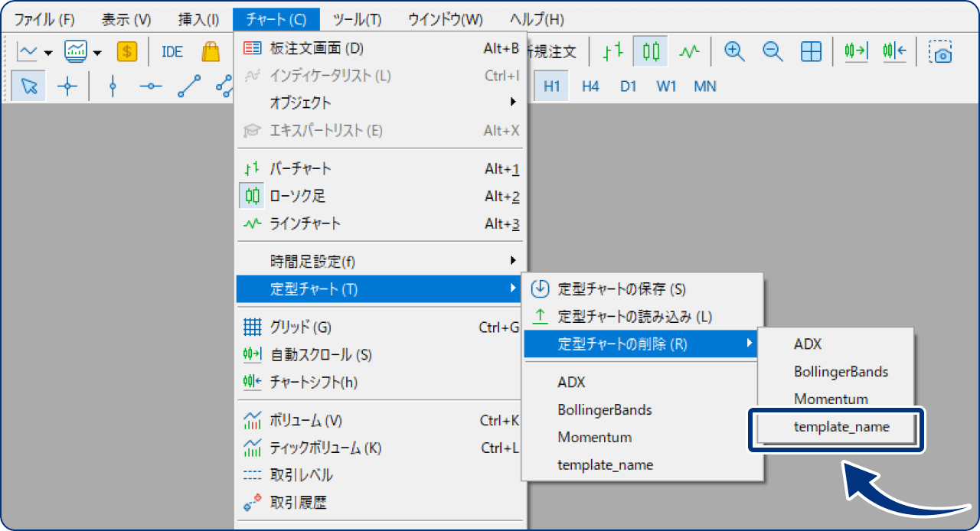Viewport: 980px width, 531px height.
Task: Switch to the D1 timeframe
Action: [x=629, y=86]
